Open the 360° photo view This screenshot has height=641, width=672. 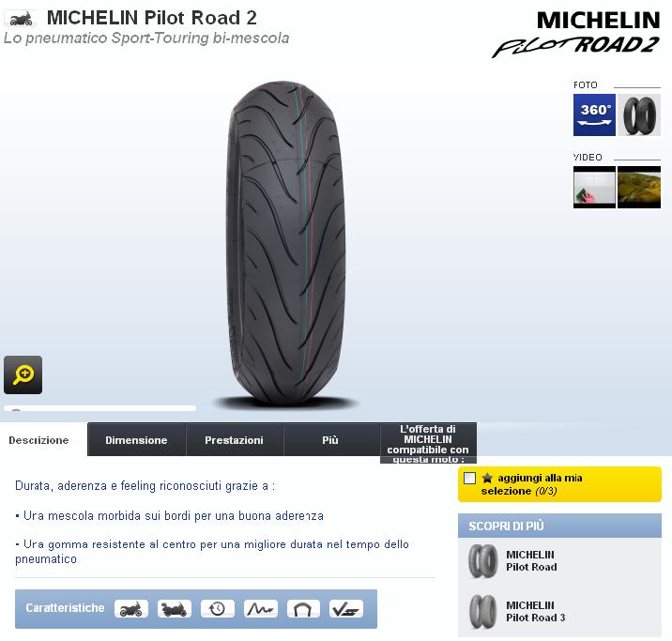click(x=594, y=114)
